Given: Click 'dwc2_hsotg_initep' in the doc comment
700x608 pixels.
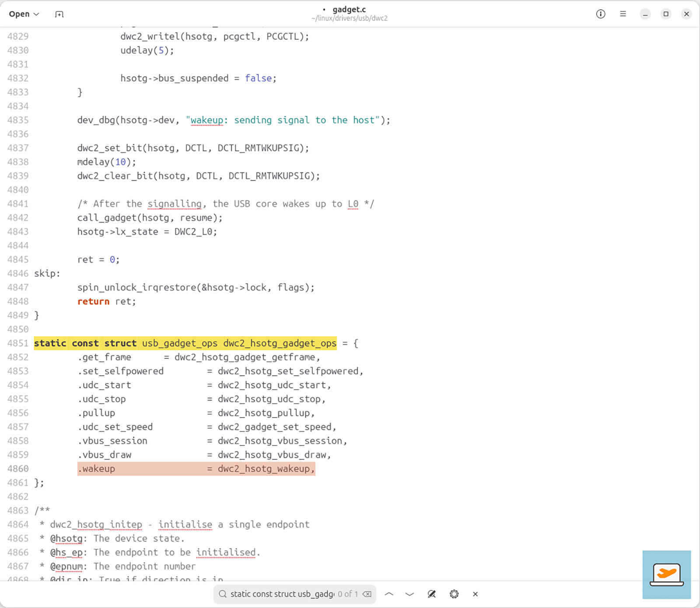Looking at the screenshot, I should (96, 524).
